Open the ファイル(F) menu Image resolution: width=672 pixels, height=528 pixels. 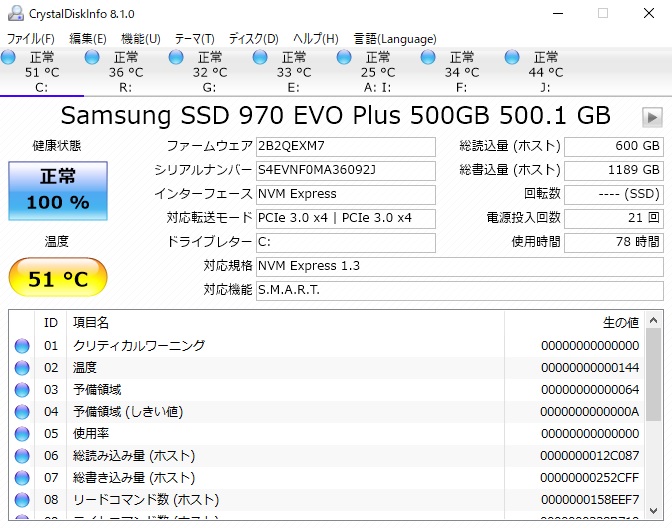pos(30,39)
